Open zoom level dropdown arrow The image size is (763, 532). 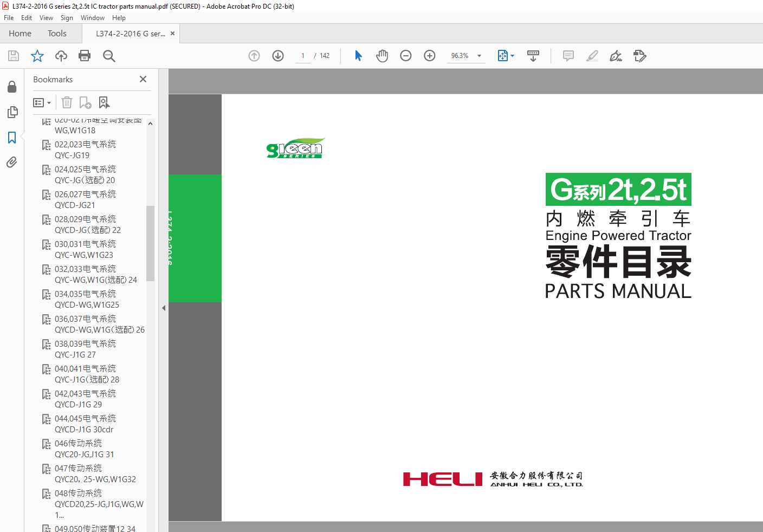(x=479, y=56)
